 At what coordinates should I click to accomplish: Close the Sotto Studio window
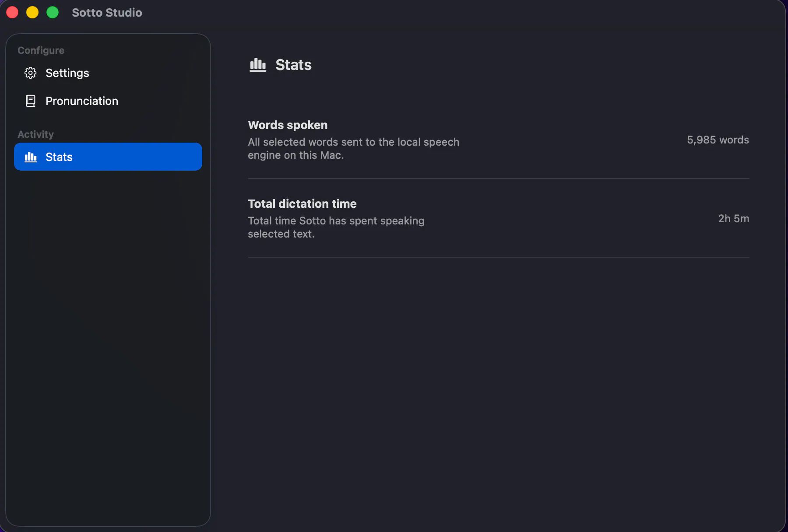click(12, 12)
